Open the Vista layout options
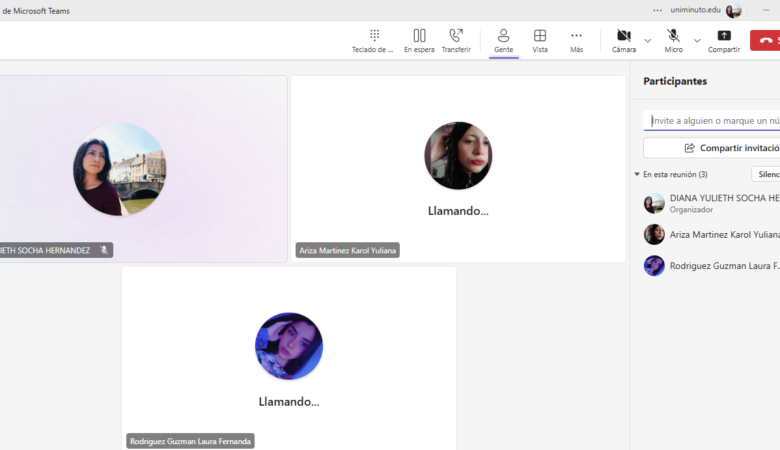This screenshot has height=450, width=780. tap(540, 40)
